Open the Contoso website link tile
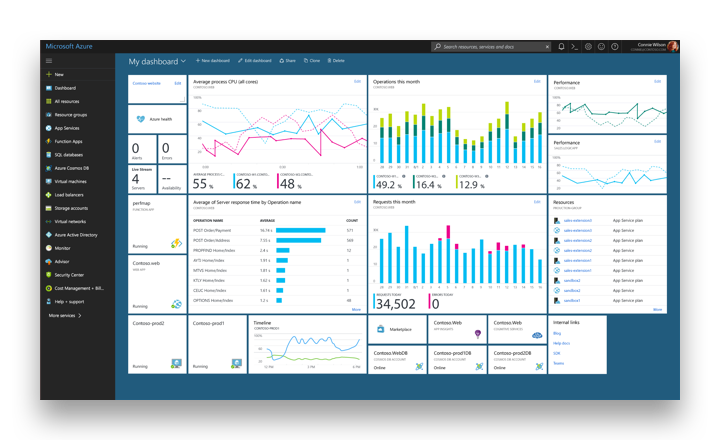 pos(146,83)
